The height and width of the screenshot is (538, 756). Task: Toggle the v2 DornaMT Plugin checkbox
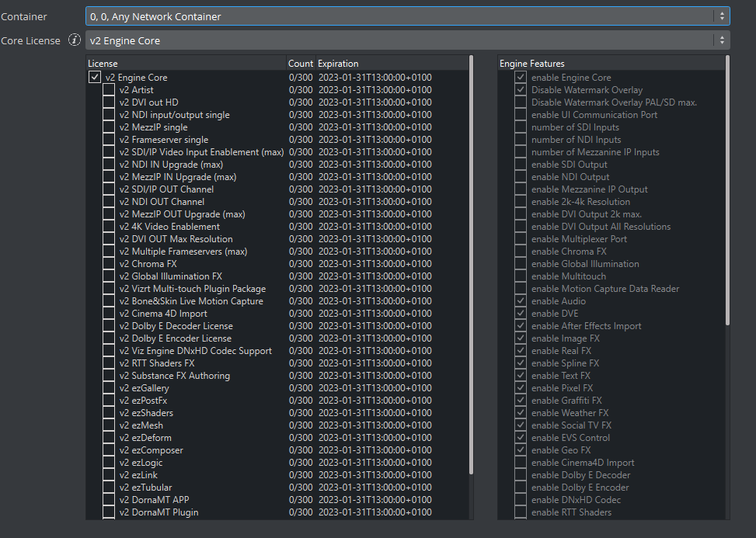tap(109, 512)
